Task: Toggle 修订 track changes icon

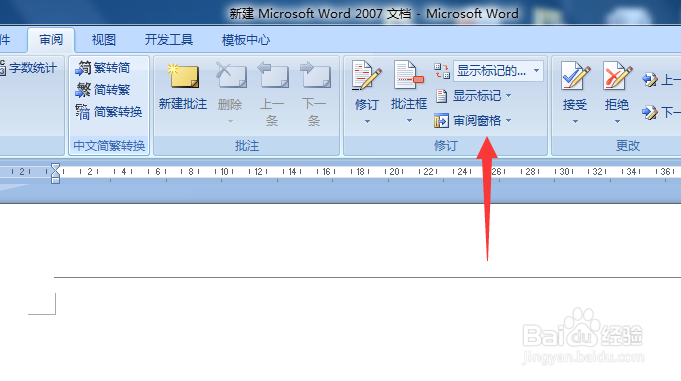Action: [367, 76]
